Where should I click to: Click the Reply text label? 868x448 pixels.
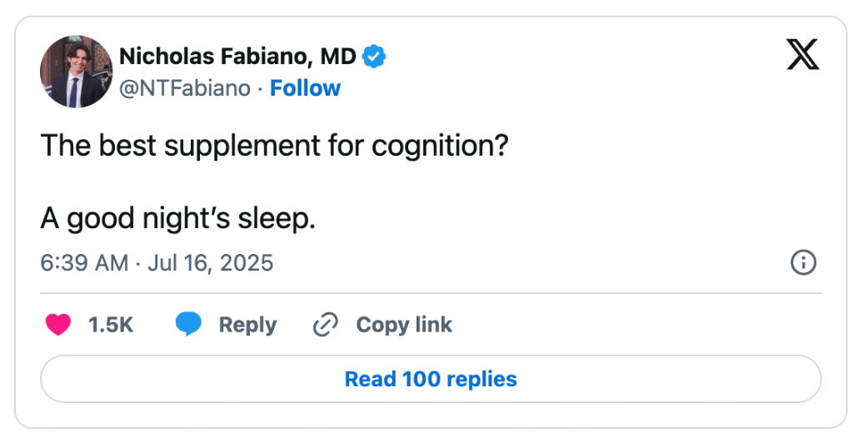pos(247,326)
